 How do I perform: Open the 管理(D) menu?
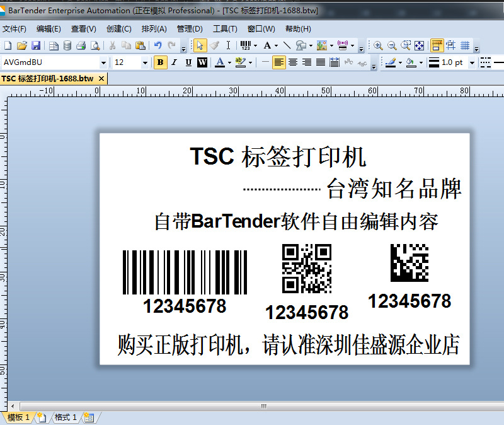[190, 29]
